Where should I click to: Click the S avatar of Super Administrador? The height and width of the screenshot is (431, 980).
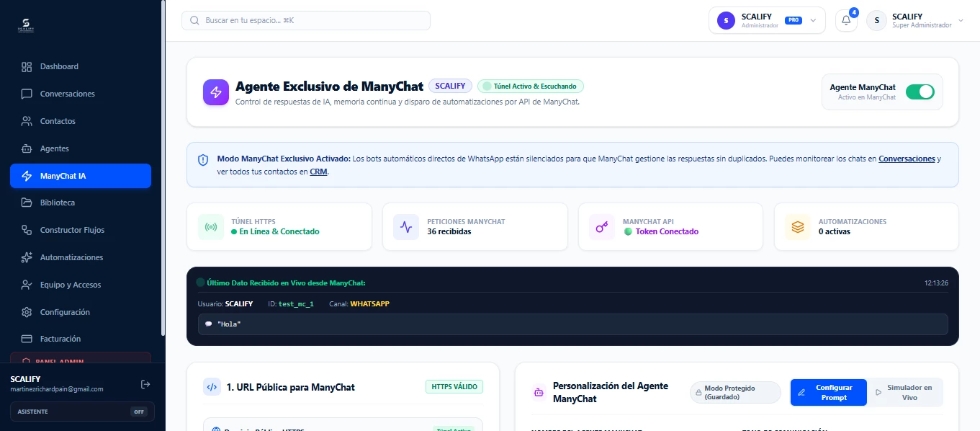point(876,20)
